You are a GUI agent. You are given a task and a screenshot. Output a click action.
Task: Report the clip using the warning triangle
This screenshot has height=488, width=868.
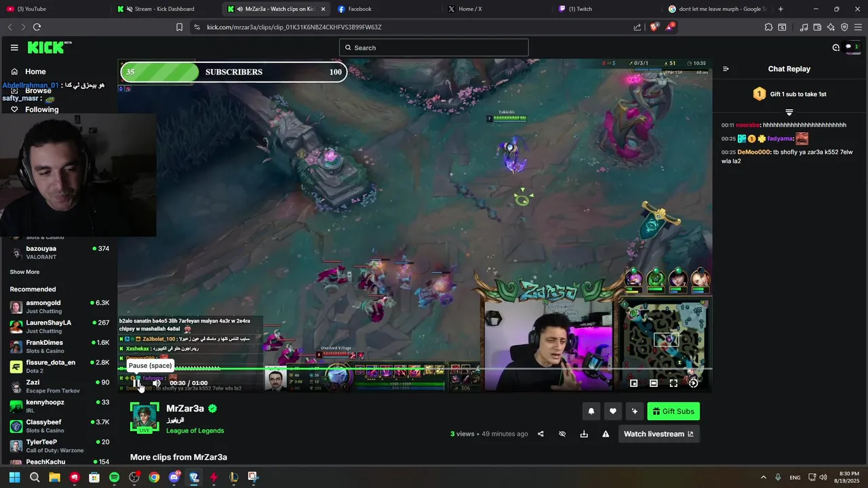click(606, 434)
